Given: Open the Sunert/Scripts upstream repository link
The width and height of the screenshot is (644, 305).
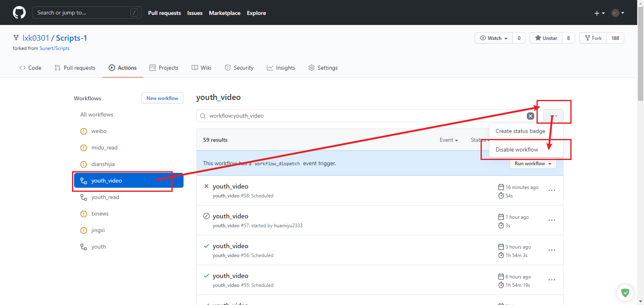Looking at the screenshot, I should point(54,48).
